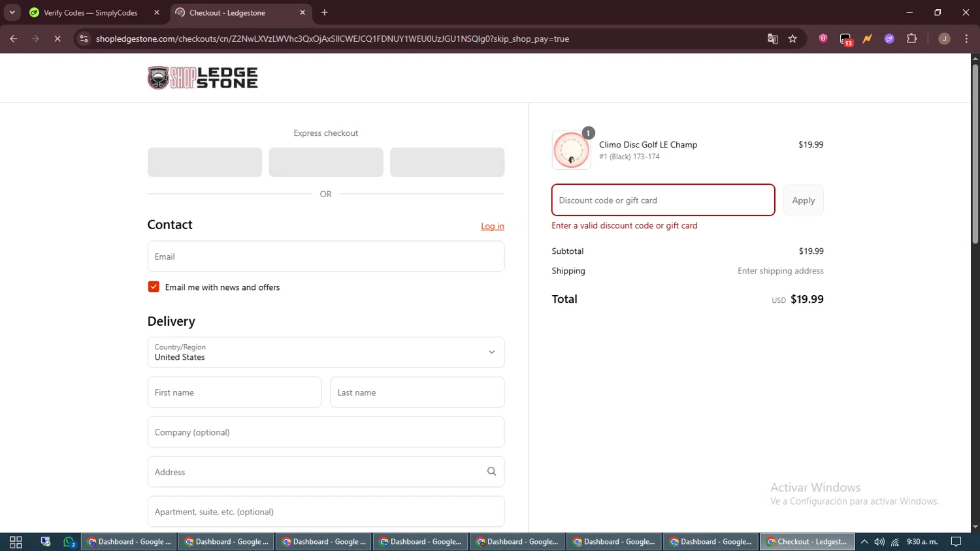Click the Climo Disc Golf LE Champ title
The height and width of the screenshot is (551, 980).
click(648, 144)
